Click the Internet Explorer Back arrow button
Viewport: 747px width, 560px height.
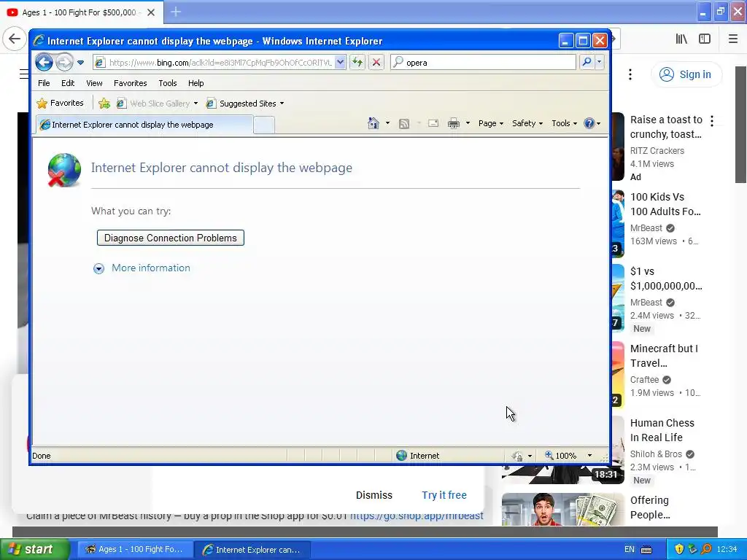click(x=44, y=62)
